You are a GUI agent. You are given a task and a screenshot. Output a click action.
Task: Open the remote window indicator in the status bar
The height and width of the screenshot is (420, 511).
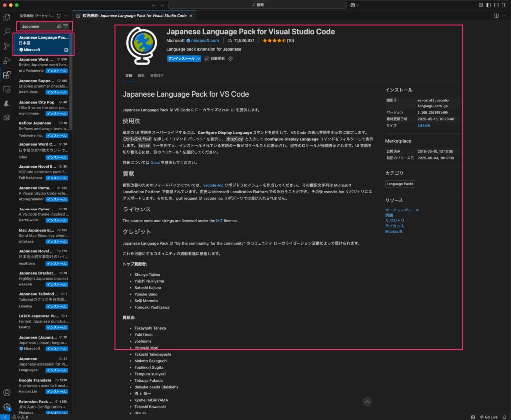(x=5, y=417)
